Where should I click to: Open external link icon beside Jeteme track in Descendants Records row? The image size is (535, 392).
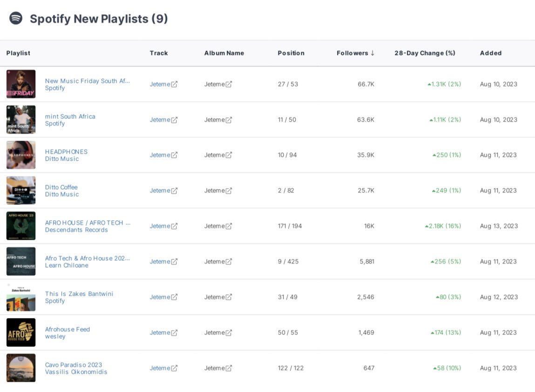click(x=174, y=226)
